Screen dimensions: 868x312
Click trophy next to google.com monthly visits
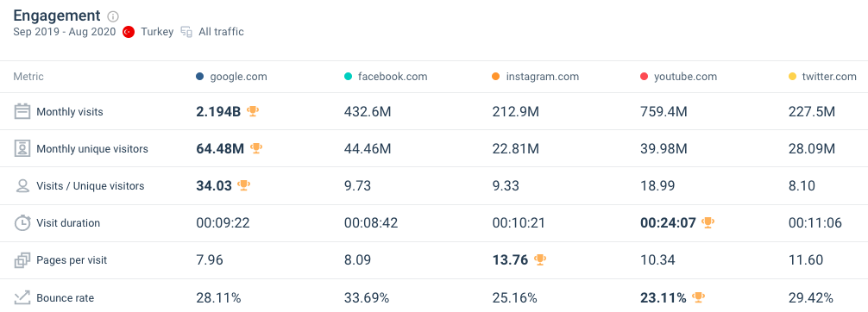coord(253,112)
